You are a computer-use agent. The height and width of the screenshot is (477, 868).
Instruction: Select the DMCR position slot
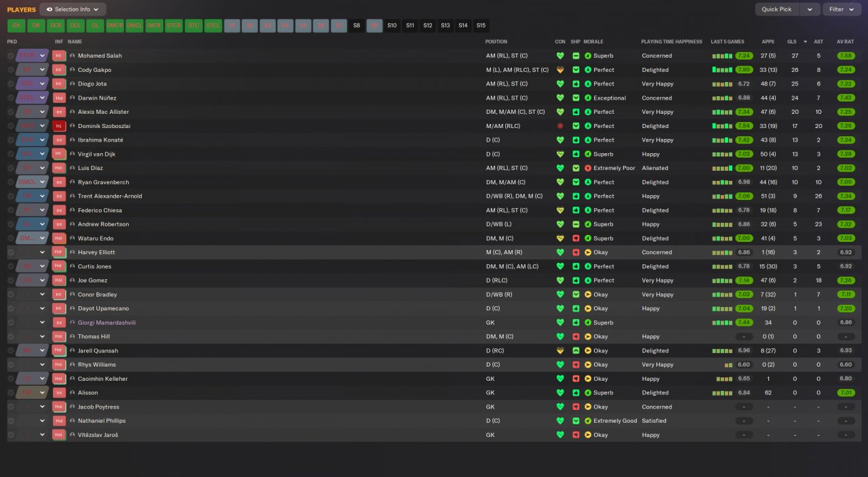pos(115,26)
